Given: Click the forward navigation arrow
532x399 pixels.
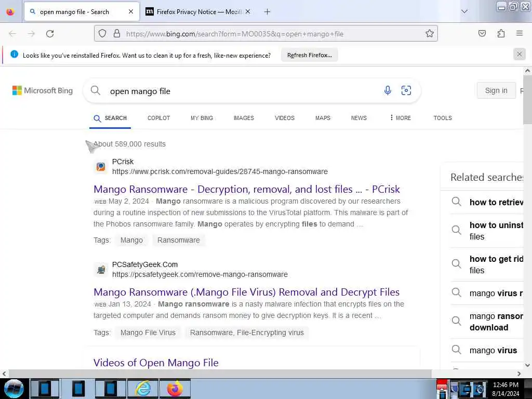Looking at the screenshot, I should 32,34.
